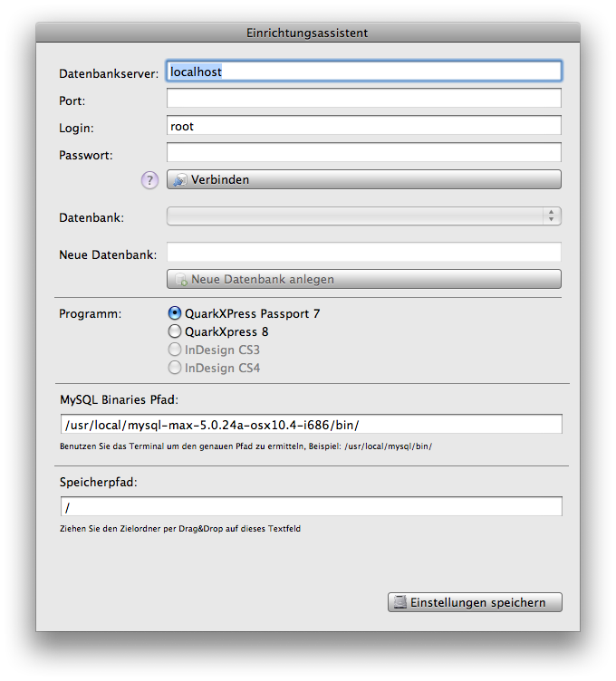
Task: Focus the Datenbankserver text field
Action: [x=364, y=71]
